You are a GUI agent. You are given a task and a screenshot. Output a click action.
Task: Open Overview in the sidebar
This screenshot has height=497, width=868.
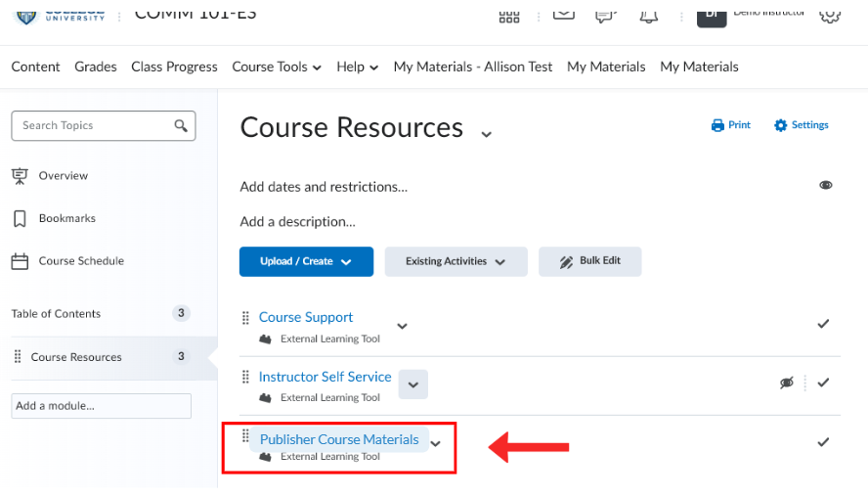click(64, 176)
